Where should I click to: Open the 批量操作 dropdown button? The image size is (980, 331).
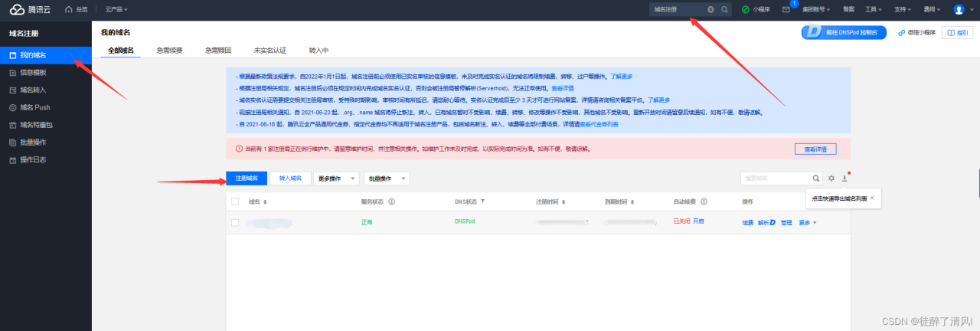point(387,178)
